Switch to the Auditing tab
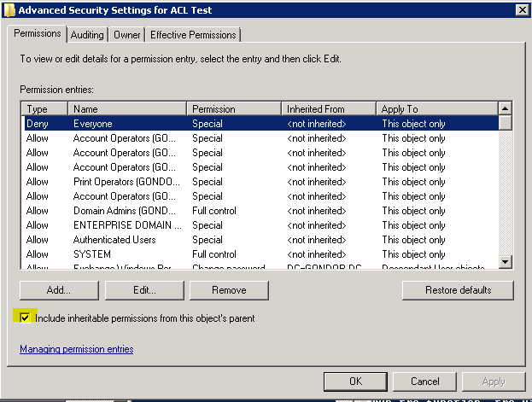The width and height of the screenshot is (532, 402). coord(87,35)
